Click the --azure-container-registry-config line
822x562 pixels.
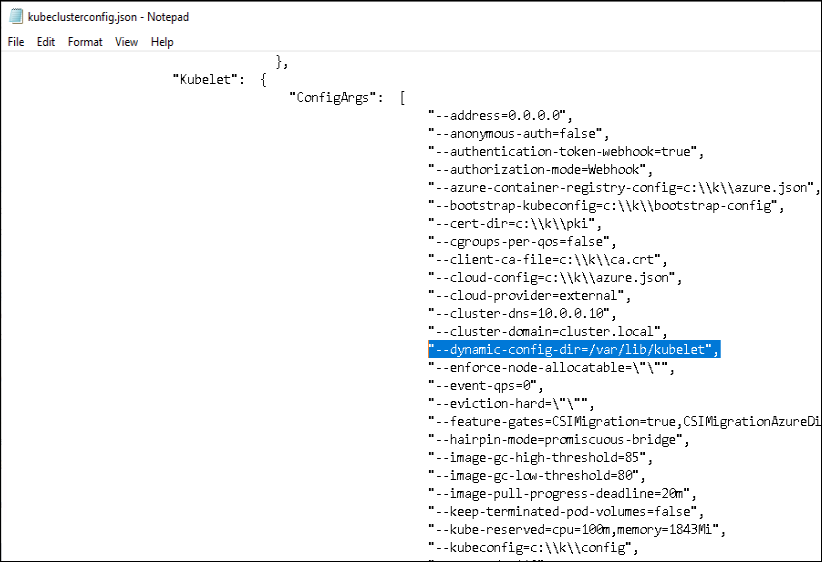[x=624, y=188]
